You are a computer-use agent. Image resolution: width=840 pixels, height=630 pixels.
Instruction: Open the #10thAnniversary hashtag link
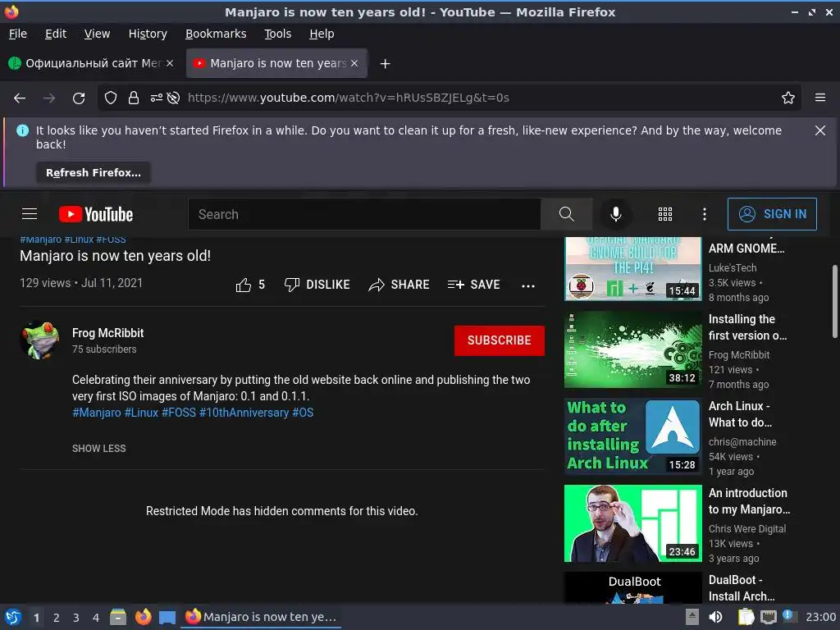[x=244, y=413]
